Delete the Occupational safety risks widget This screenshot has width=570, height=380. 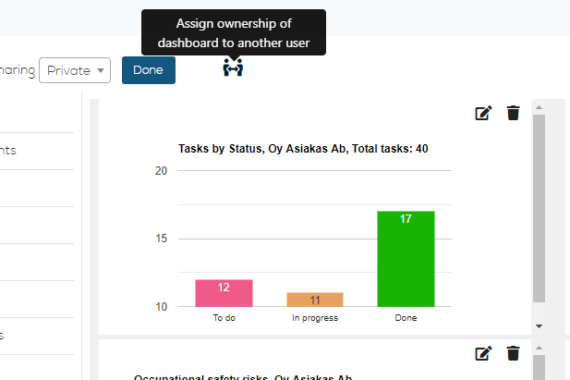point(513,353)
